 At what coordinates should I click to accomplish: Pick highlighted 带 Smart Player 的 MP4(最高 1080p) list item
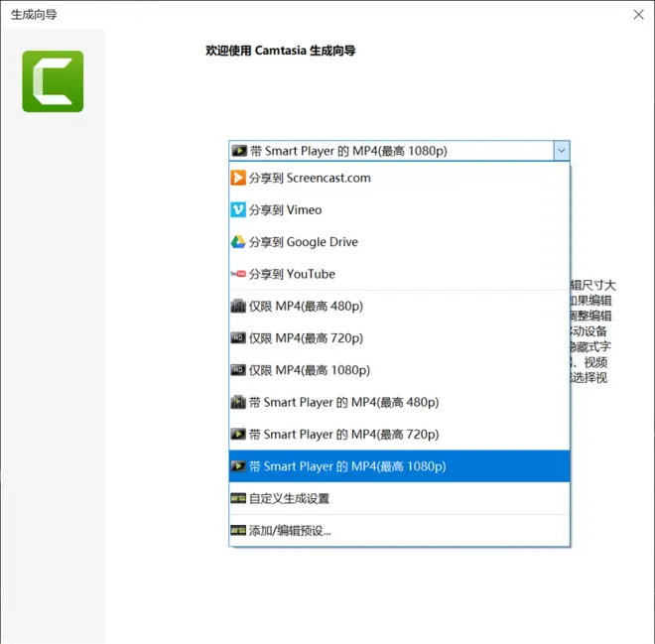tap(399, 466)
